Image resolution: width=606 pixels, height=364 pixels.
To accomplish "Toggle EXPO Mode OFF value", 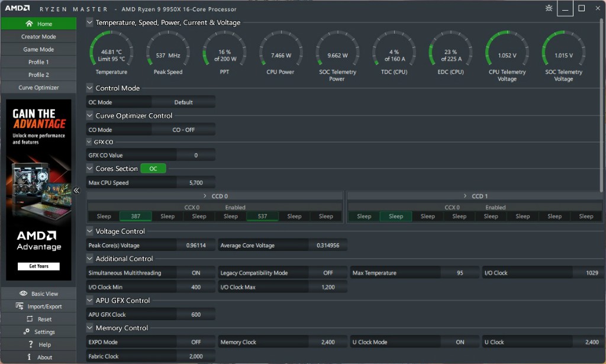I will tap(196, 342).
